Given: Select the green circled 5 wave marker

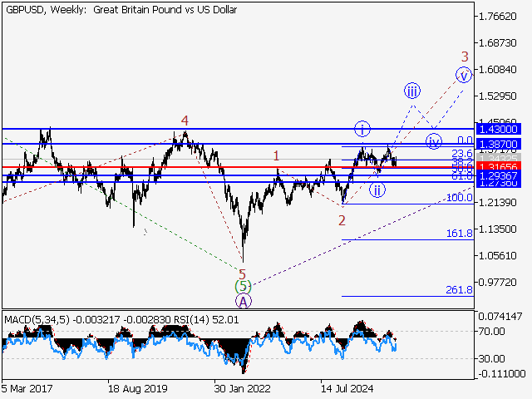Looking at the screenshot, I should pyautogui.click(x=243, y=287).
